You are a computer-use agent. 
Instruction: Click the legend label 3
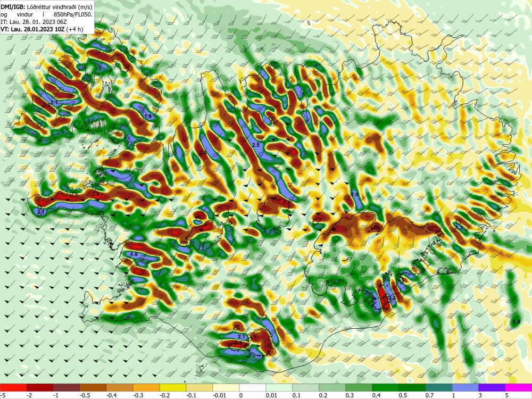click(480, 395)
